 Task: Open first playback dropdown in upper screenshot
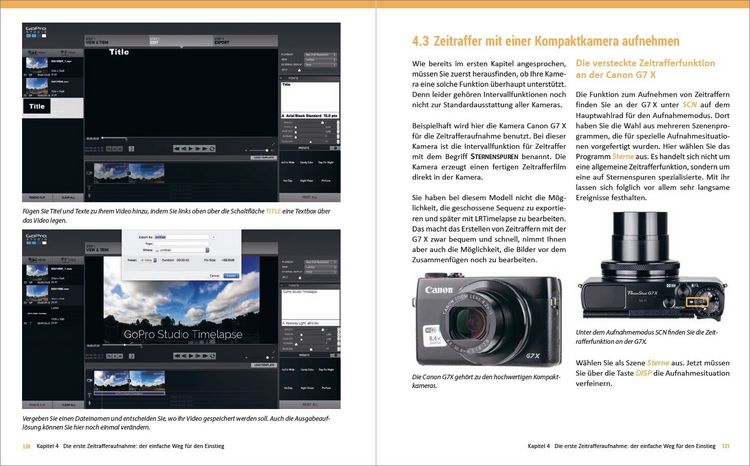(320, 55)
